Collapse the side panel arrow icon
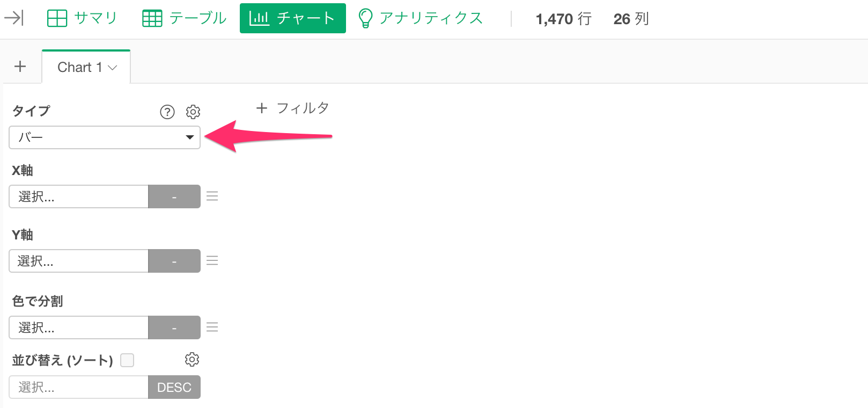 point(14,18)
